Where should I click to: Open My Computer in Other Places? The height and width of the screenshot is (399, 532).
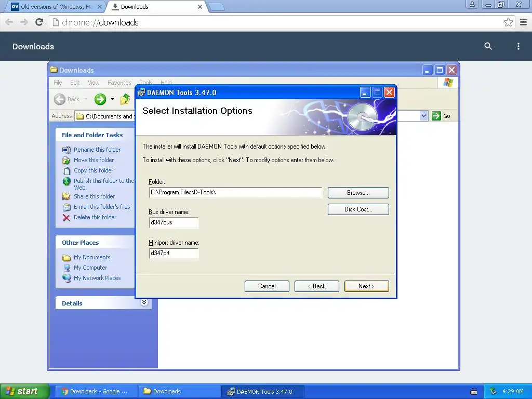[90, 268]
